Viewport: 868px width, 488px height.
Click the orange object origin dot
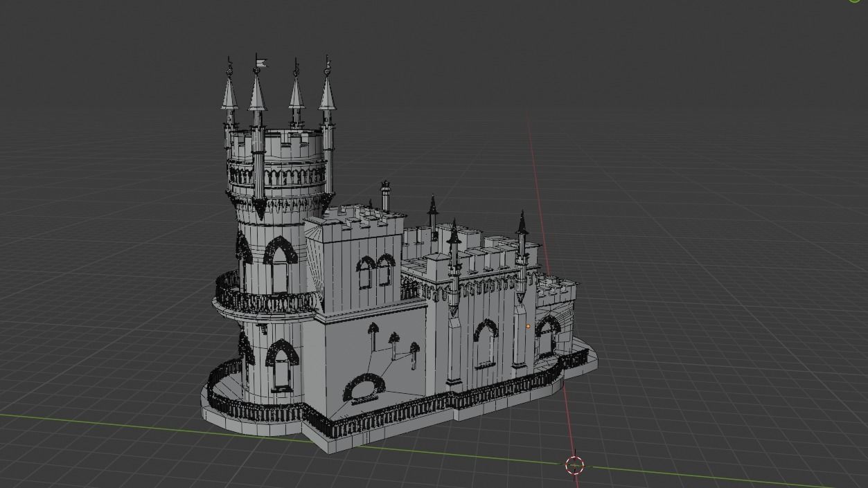pos(529,326)
